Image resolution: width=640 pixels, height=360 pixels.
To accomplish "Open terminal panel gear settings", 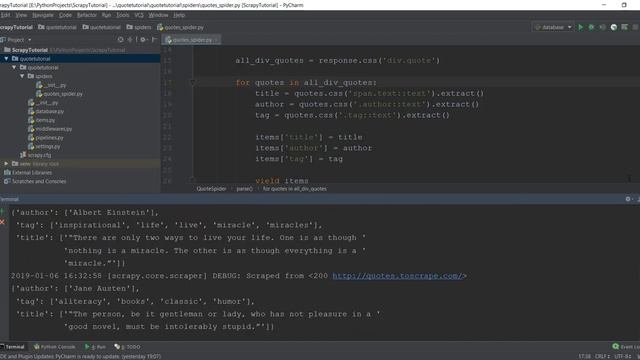I will (x=628, y=199).
